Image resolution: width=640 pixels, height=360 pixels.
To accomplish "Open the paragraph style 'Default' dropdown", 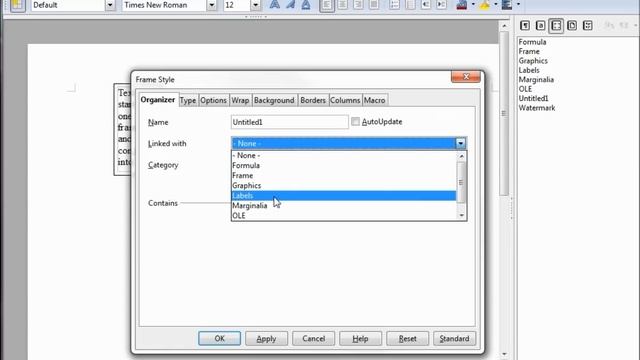I will coord(110,5).
